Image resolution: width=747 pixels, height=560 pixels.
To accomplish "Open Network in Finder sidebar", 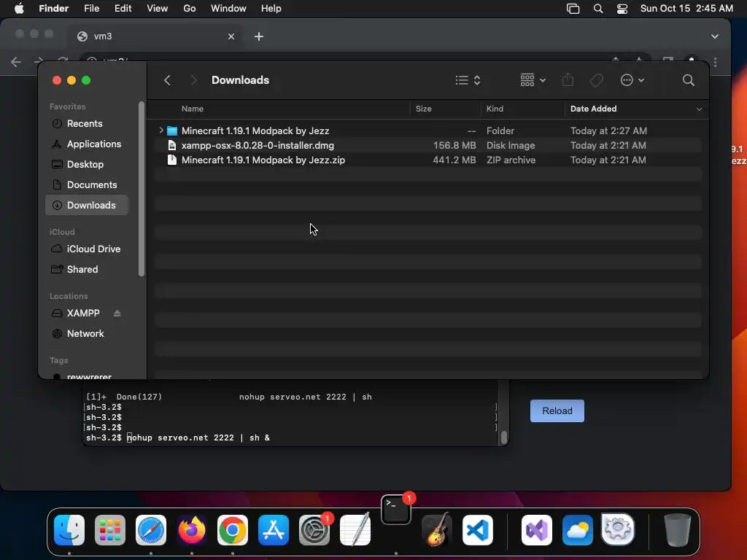I will click(87, 334).
